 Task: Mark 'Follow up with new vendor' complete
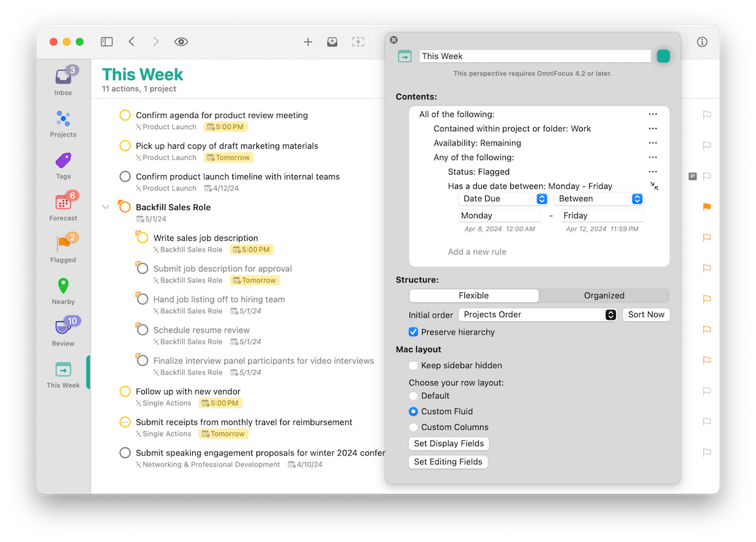(x=125, y=391)
